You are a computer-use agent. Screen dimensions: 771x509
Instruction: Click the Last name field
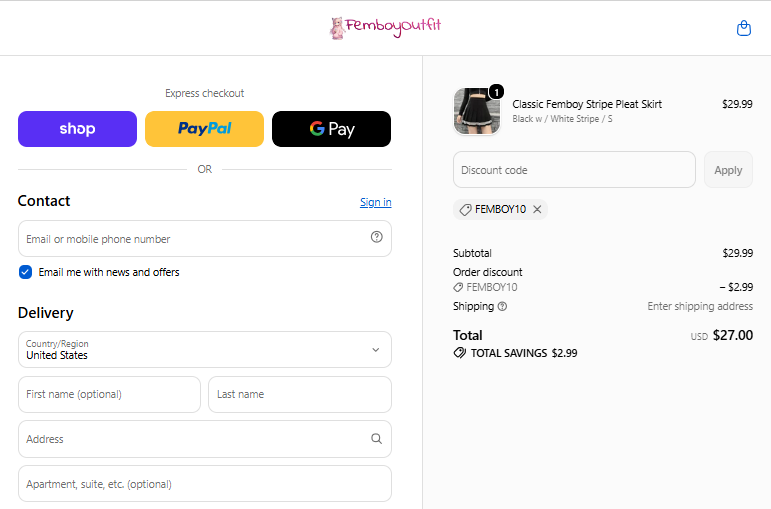(300, 394)
